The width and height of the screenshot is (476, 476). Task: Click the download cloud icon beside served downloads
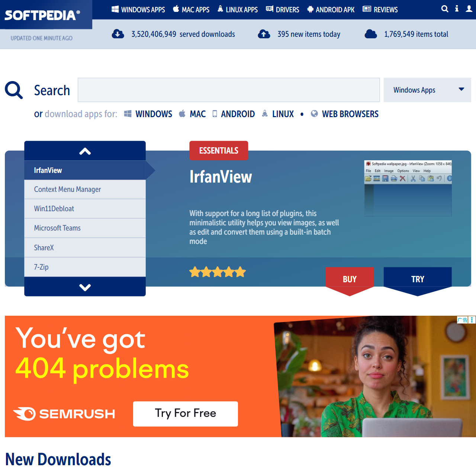[118, 33]
